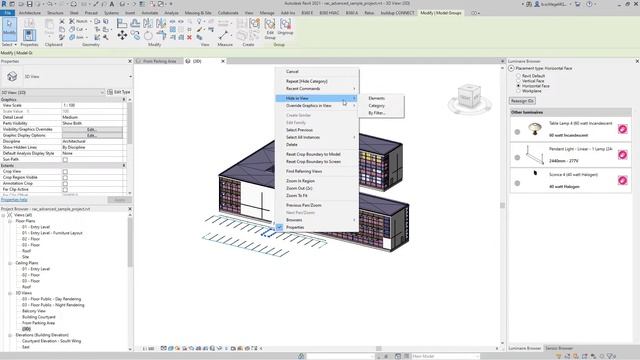Click the red Delete X icon in ribbon
Image resolution: width=640 pixels, height=360 pixels.
click(189, 37)
